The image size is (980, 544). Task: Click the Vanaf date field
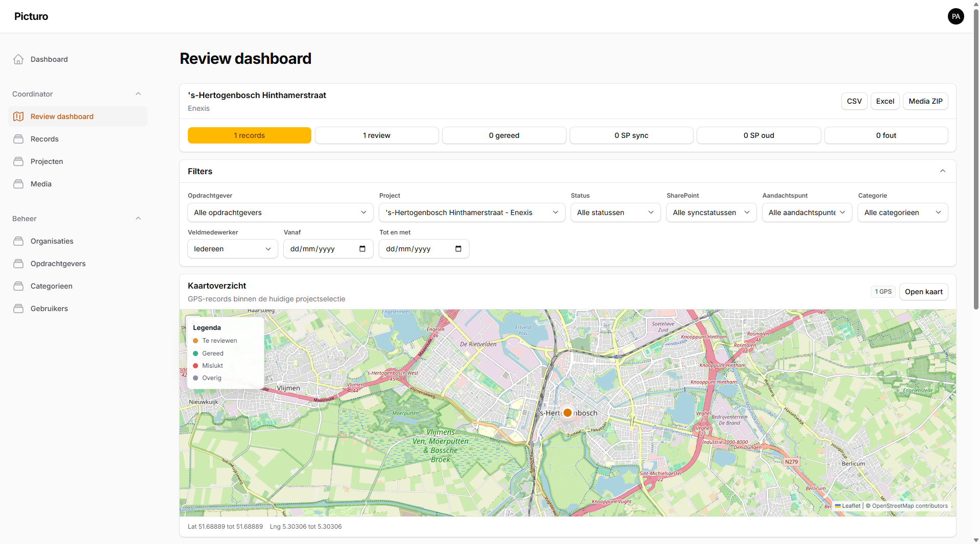pos(328,249)
